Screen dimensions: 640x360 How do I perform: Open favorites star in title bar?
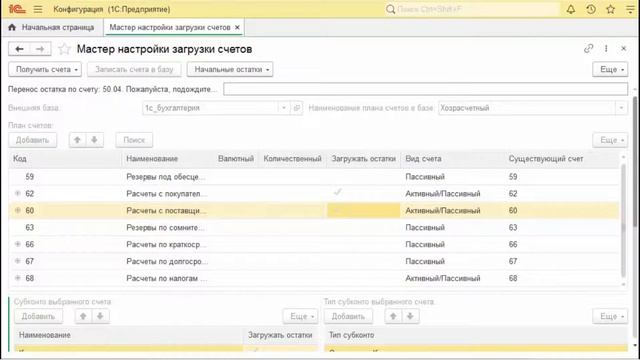[610, 9]
